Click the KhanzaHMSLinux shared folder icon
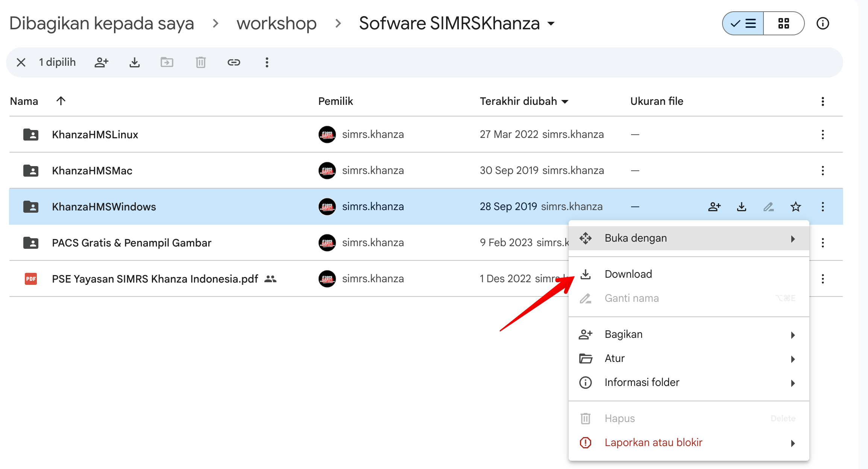 coord(31,135)
